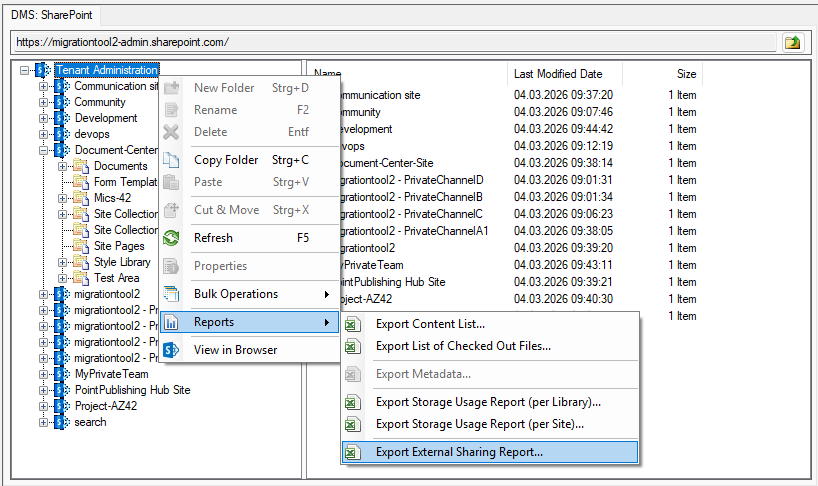Open the Reports submenu entry

pyautogui.click(x=250, y=322)
